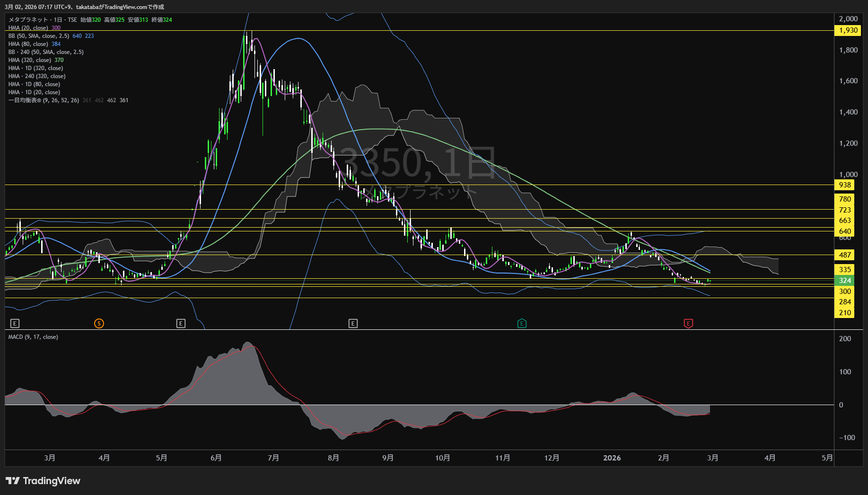Viewport: 868px width, 495px height.
Task: Click the green 324 current price label
Action: click(x=845, y=281)
